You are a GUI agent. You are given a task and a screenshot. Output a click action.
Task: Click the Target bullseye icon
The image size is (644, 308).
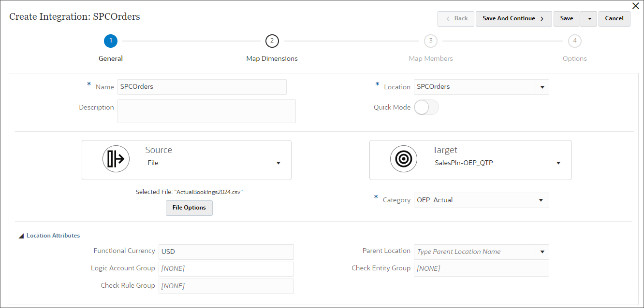coord(404,158)
